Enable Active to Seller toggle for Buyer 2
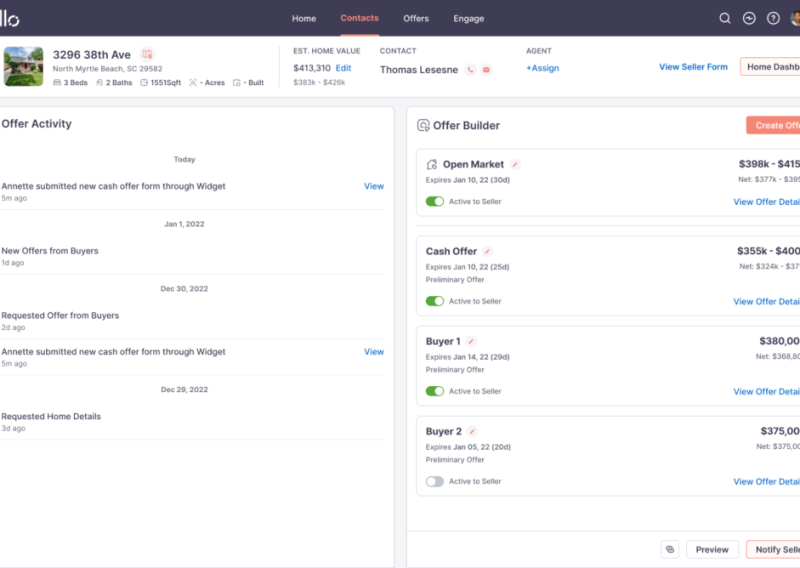Screen dimensions: 800x568 coord(434,481)
